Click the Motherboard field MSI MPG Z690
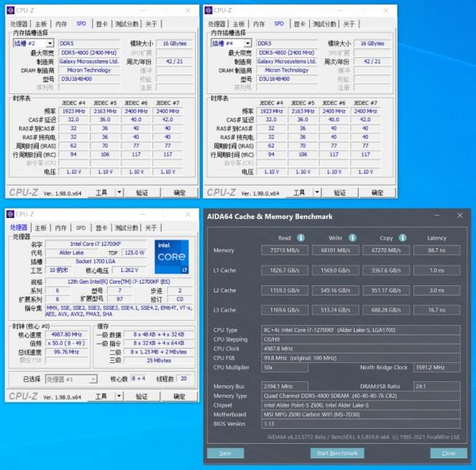Viewport: 476px width, 470px height. 361,415
